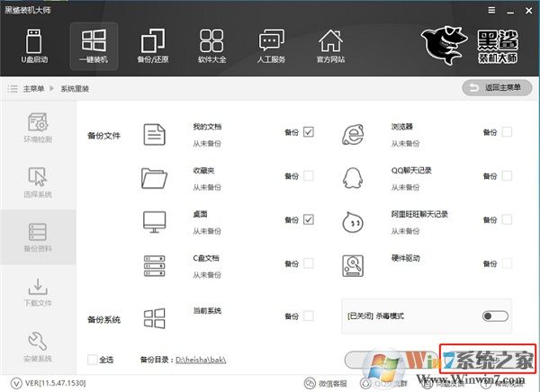This screenshot has height=392, width=540.
Task: Click the 收藏夹 folder icon
Action: pyautogui.click(x=154, y=178)
